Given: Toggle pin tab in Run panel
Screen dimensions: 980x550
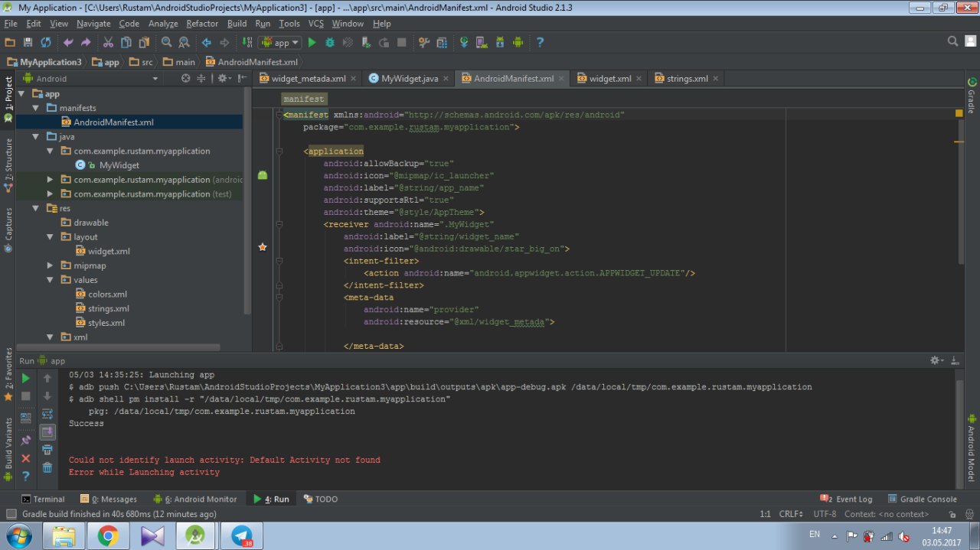Looking at the screenshot, I should pos(26,440).
